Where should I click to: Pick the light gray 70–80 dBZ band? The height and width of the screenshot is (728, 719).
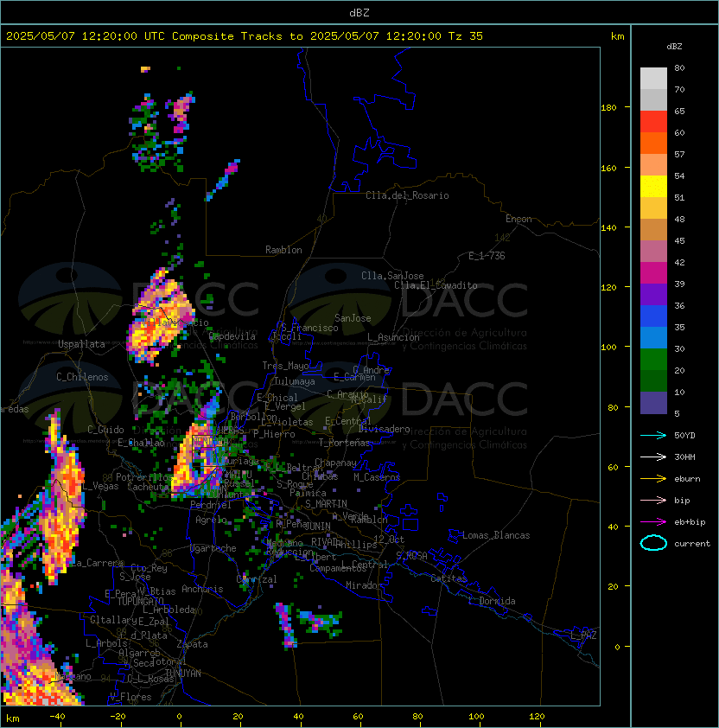point(653,79)
